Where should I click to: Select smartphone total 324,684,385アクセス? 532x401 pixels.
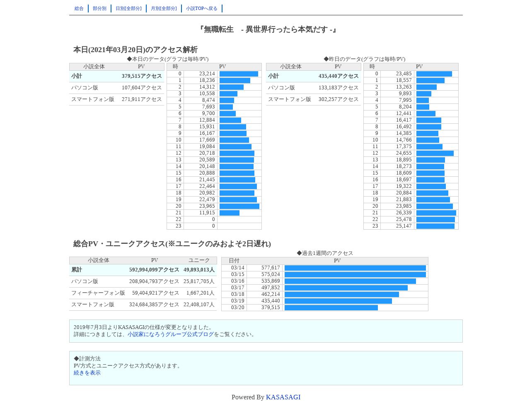(154, 305)
